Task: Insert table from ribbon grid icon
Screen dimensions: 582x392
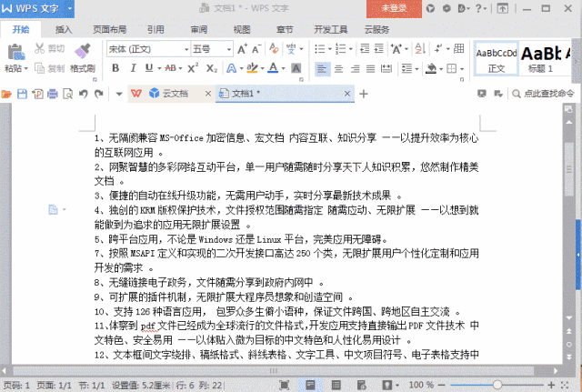Action: 458,48
